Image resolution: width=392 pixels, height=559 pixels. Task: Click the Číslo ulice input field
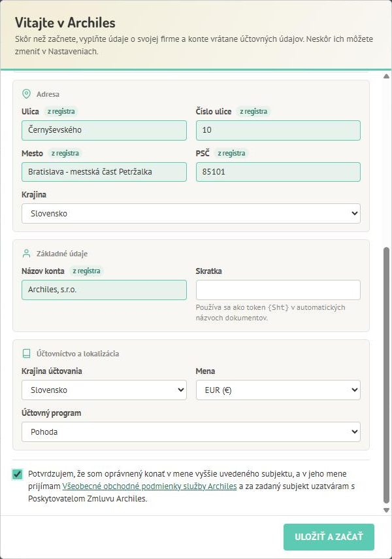click(x=278, y=130)
